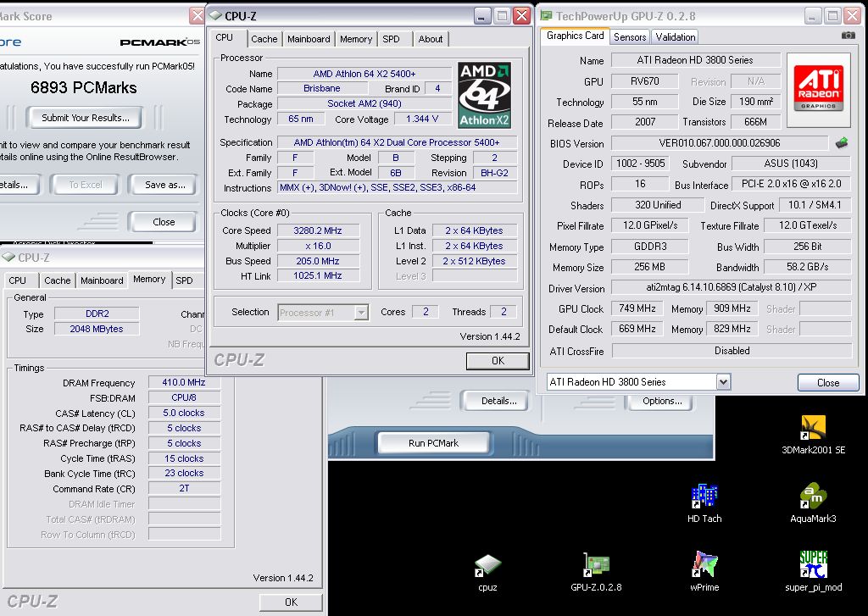Screen dimensions: 868x616
Task: Click the Run PCMark button
Action: (x=433, y=443)
